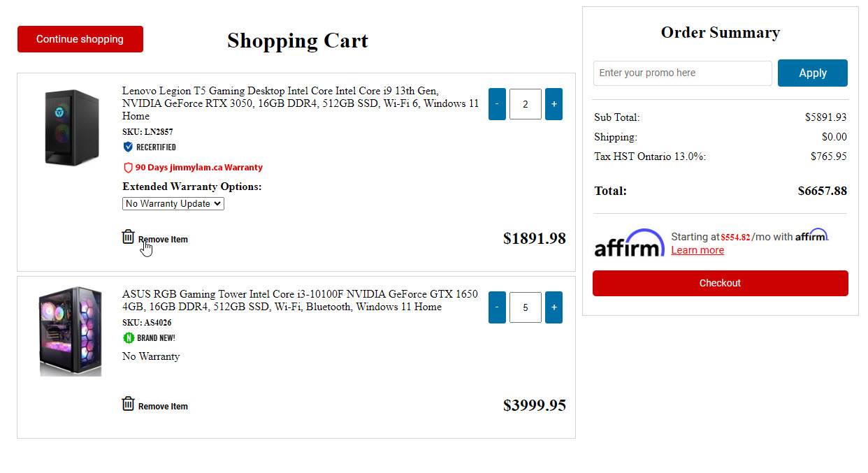
Task: Follow the Affirm Learn more link
Action: tap(697, 250)
